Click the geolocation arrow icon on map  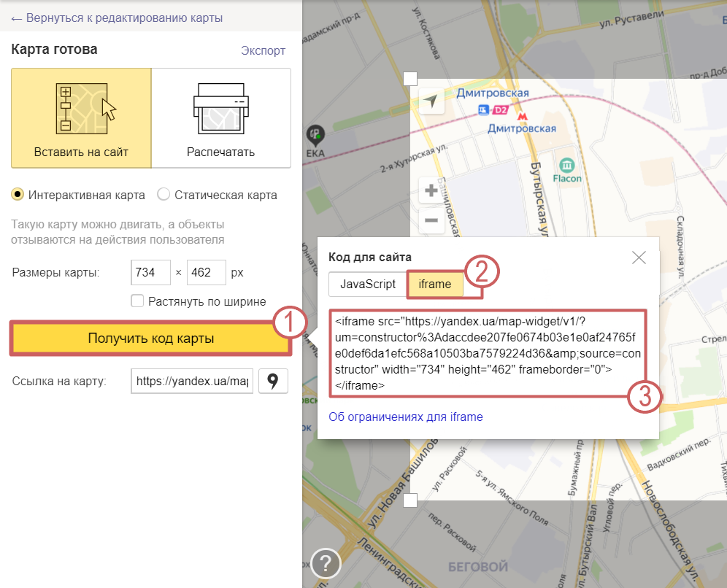pos(432,101)
